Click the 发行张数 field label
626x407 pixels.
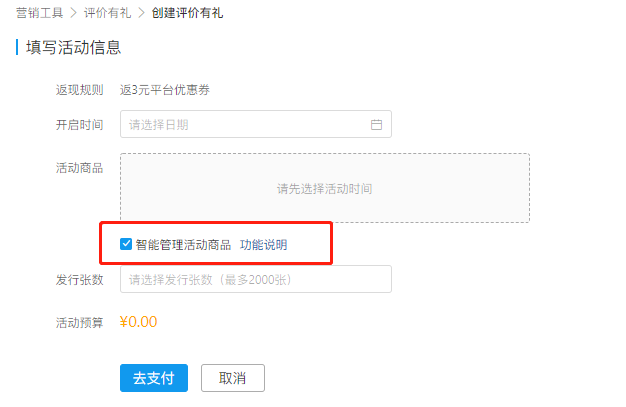(x=79, y=280)
